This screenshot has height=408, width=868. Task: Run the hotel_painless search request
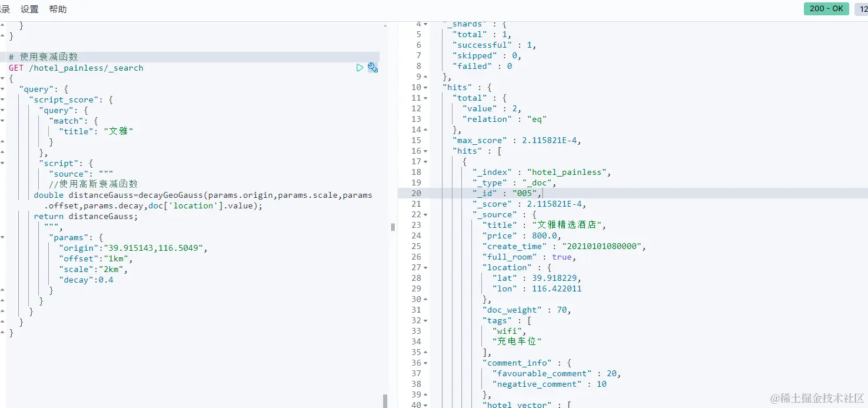[x=360, y=68]
